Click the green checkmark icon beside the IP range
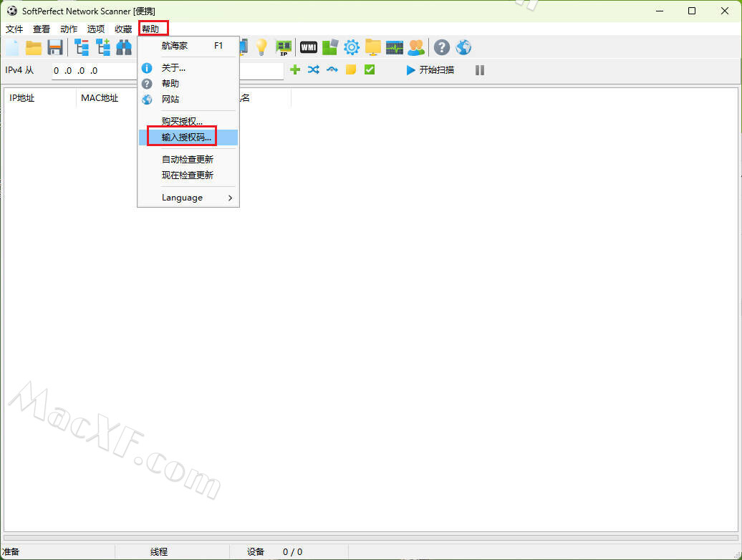The image size is (742, 560). tap(370, 70)
